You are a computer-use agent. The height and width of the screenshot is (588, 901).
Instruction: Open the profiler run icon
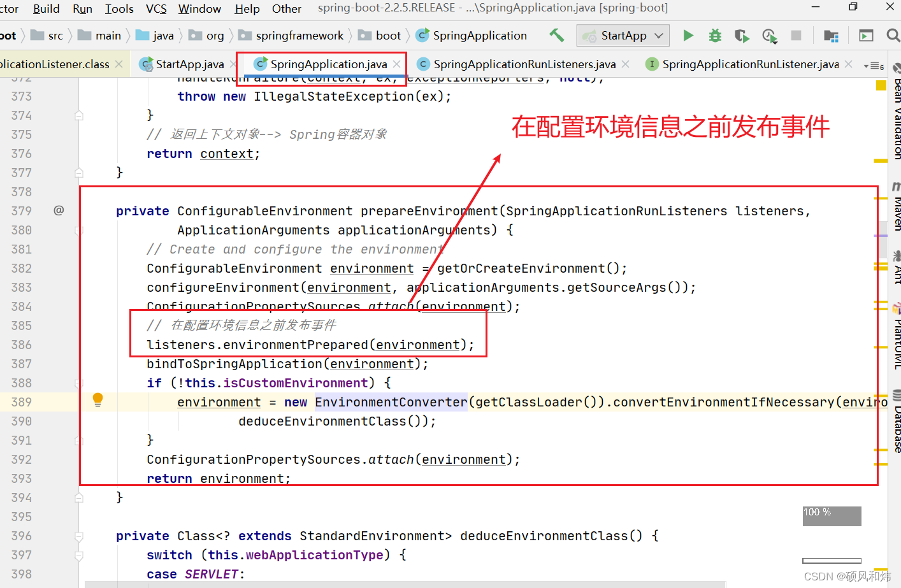point(769,36)
